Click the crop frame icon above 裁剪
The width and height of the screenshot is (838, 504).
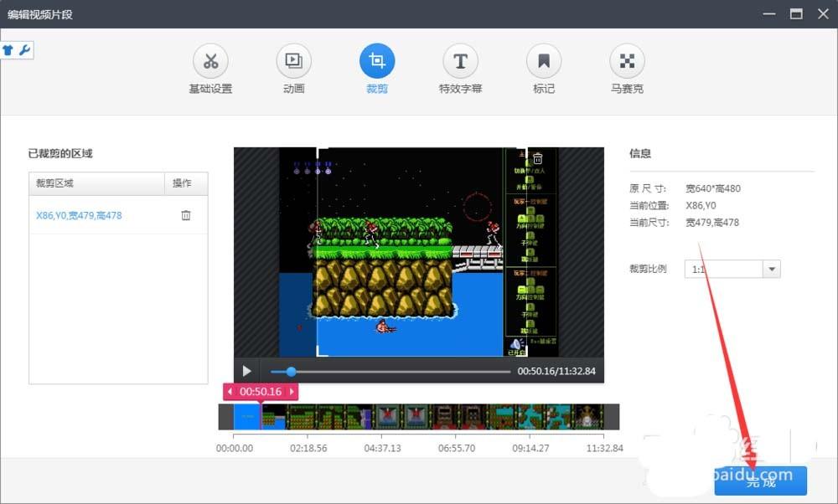(x=376, y=59)
